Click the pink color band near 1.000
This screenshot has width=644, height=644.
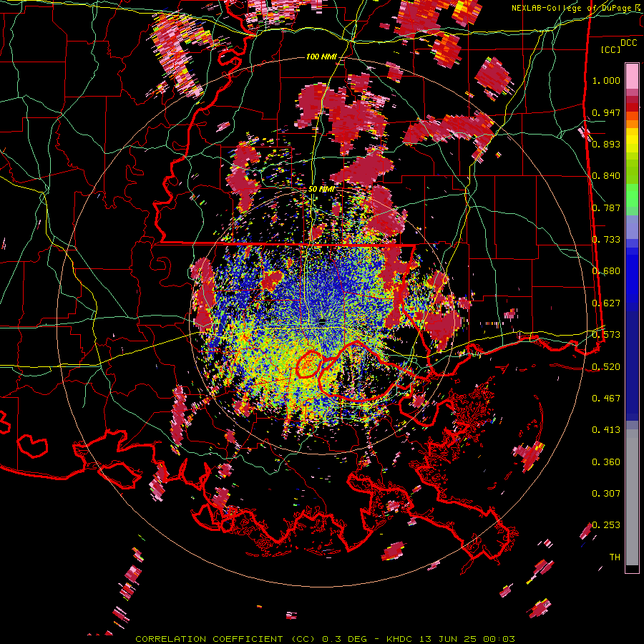pyautogui.click(x=632, y=76)
